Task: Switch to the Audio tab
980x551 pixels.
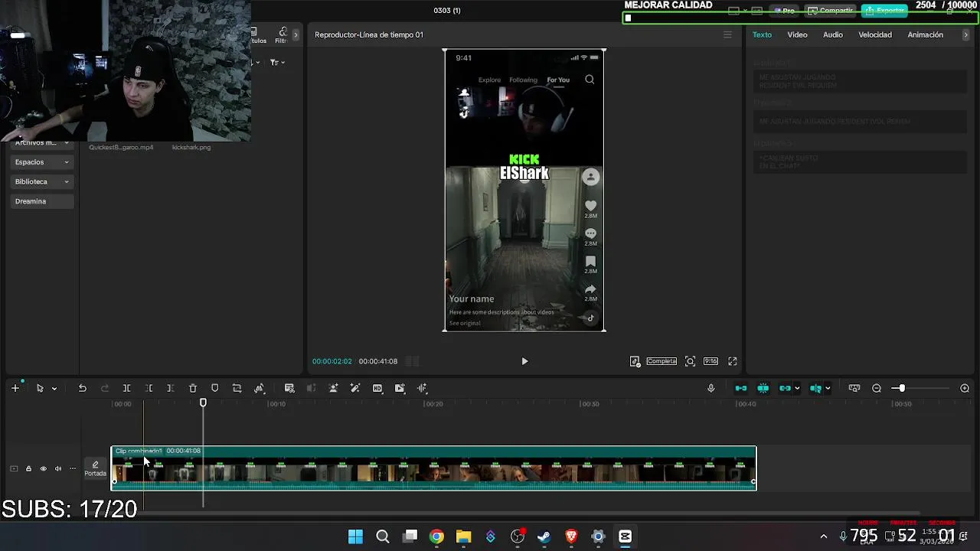Action: [833, 34]
